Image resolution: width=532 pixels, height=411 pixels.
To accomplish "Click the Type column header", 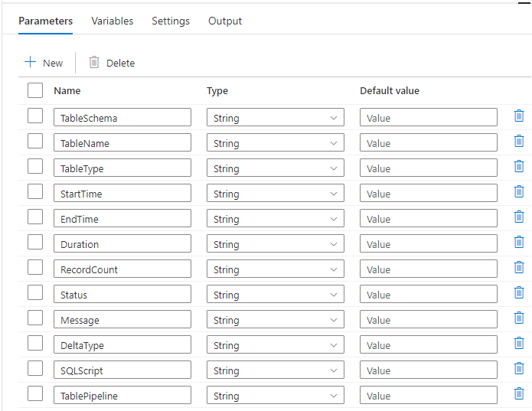I will (x=217, y=91).
